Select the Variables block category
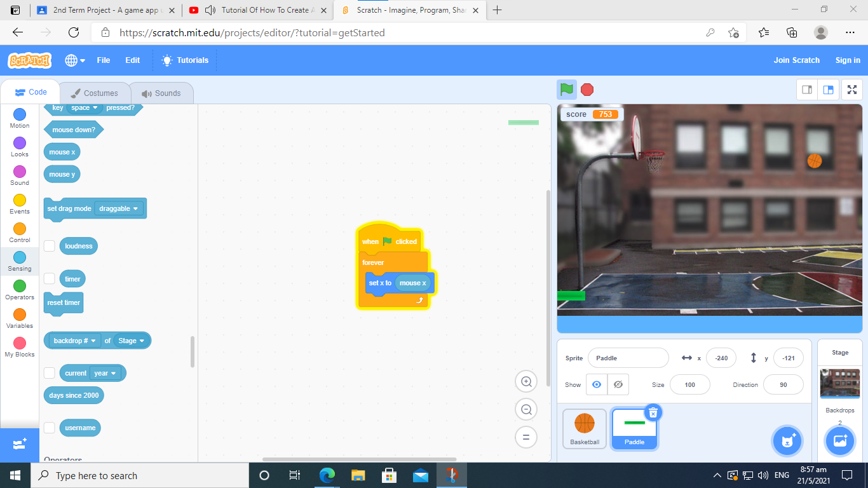The width and height of the screenshot is (868, 488). 20,319
